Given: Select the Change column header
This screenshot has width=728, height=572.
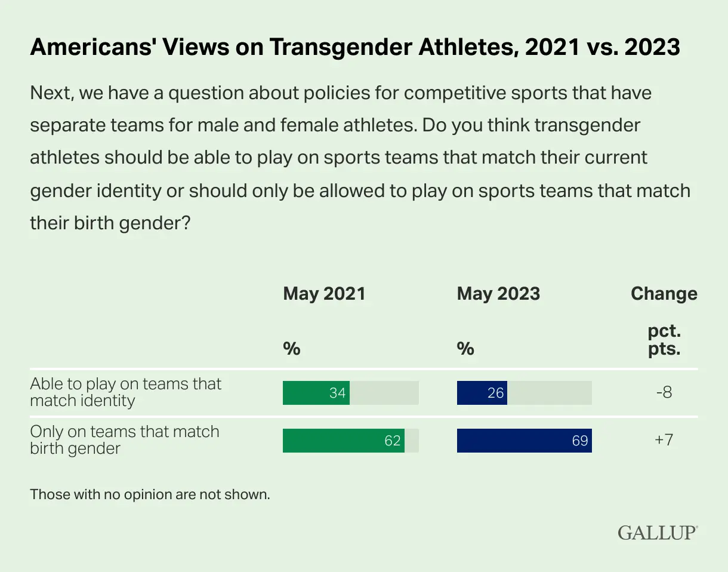Looking at the screenshot, I should pos(664,294).
